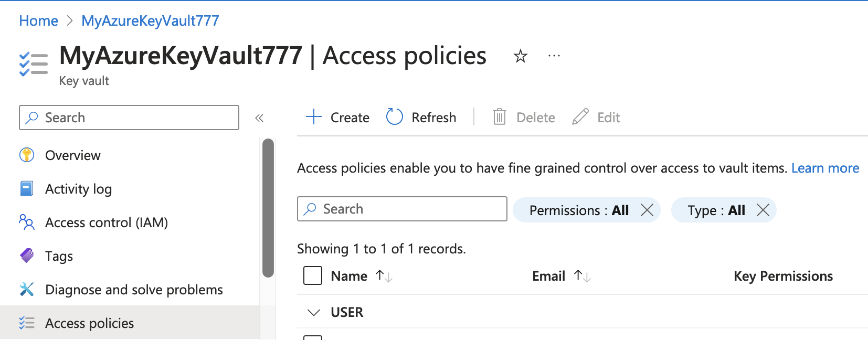Go to Activity log in sidebar
The width and height of the screenshot is (868, 340).
click(78, 189)
